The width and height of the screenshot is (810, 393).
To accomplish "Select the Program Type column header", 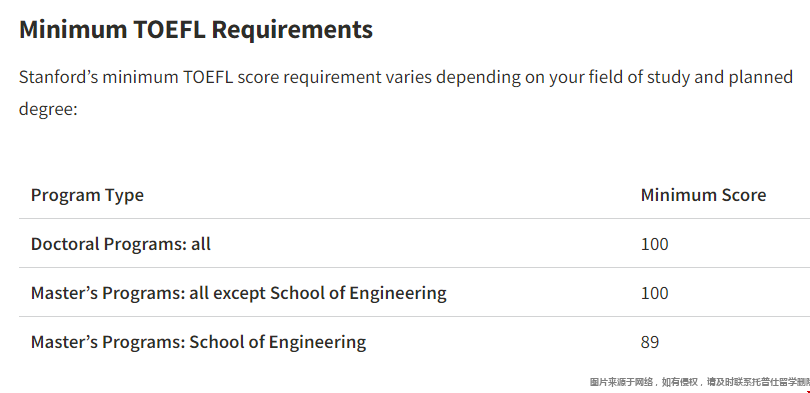I will [87, 195].
